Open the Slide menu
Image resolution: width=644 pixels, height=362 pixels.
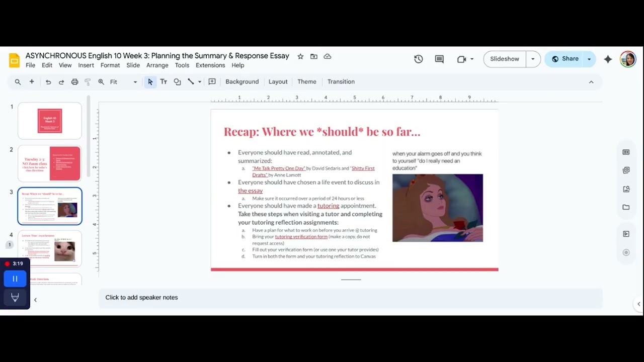point(133,65)
